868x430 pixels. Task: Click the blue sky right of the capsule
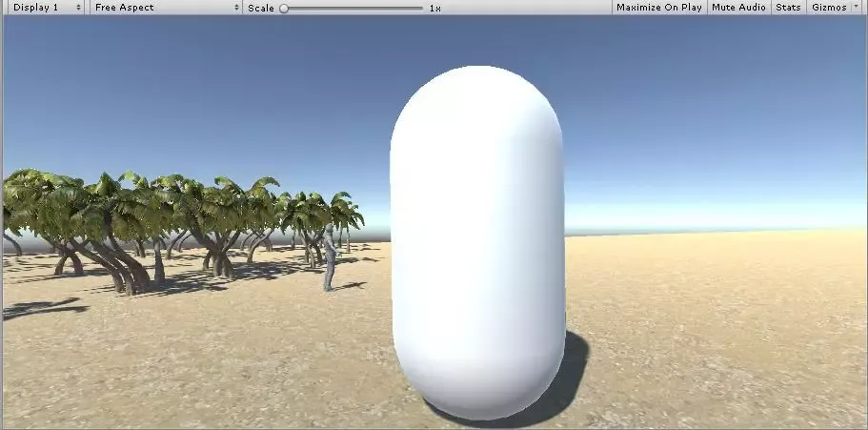tap(715, 114)
